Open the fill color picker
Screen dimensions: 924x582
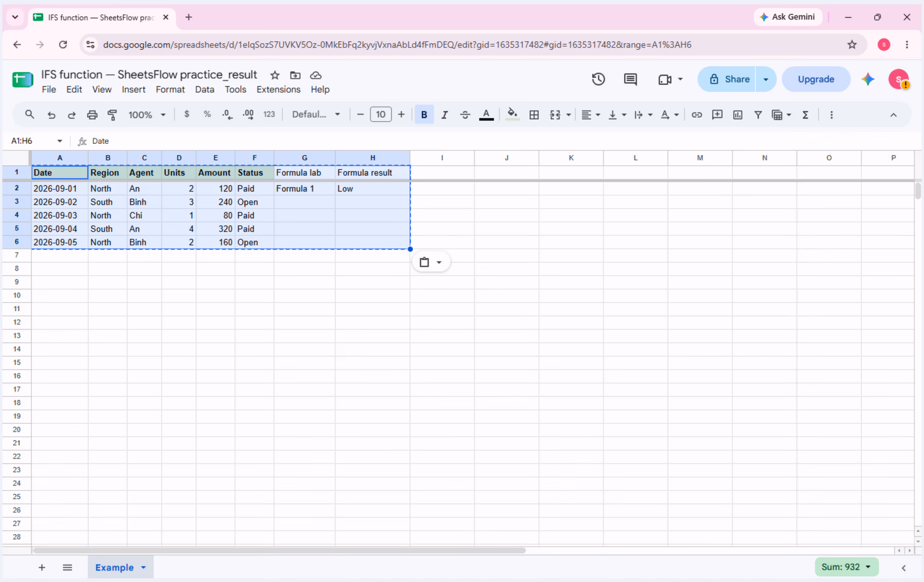(512, 115)
